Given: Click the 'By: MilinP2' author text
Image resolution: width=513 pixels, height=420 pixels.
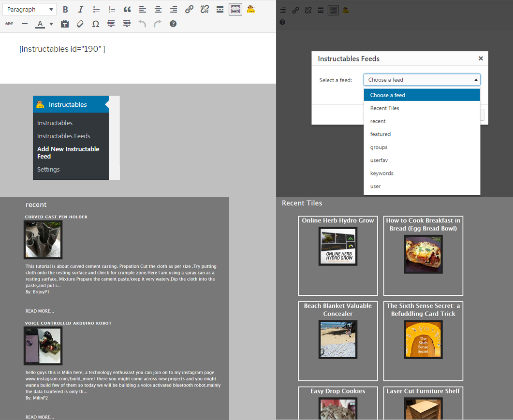Looking at the screenshot, I should coord(37,398).
